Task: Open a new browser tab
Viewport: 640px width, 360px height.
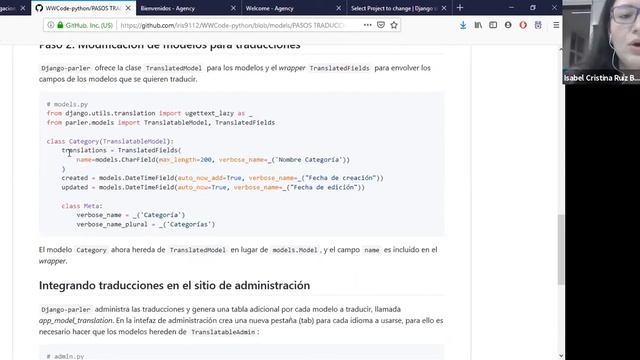Action: tap(460, 8)
